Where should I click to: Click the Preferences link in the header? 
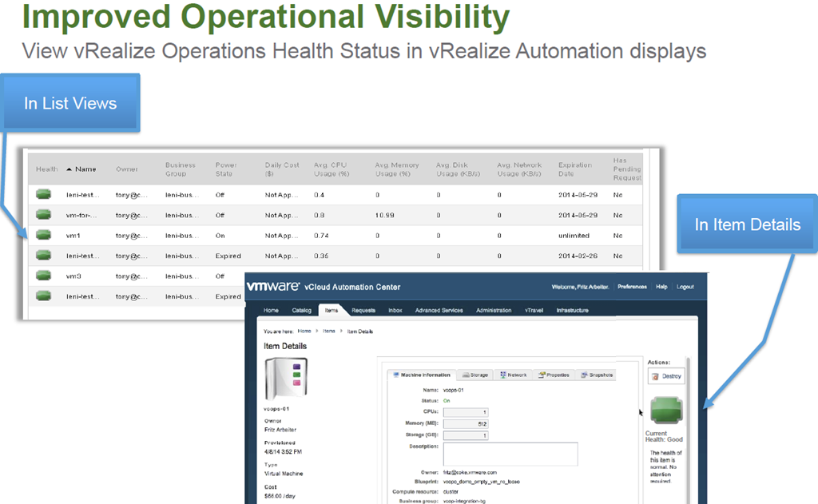(632, 287)
